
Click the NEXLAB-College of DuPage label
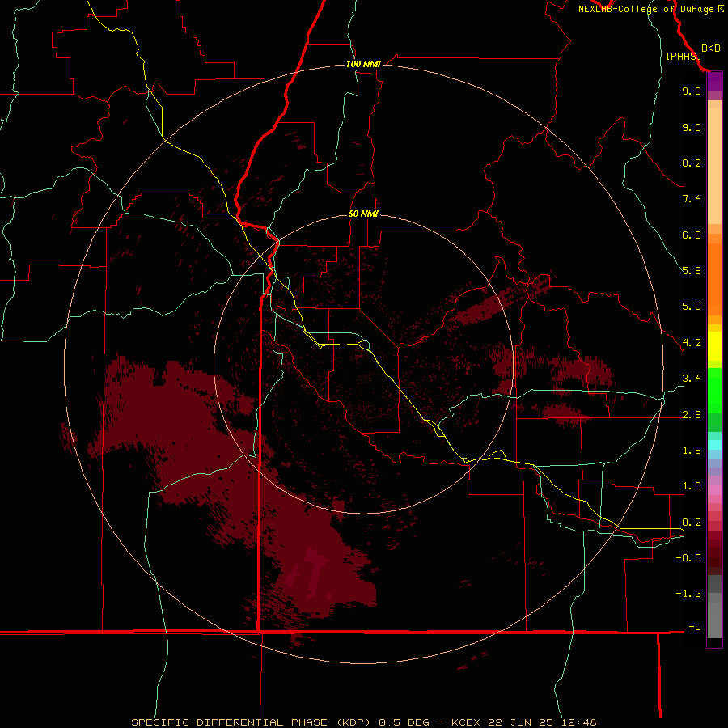[x=645, y=9]
